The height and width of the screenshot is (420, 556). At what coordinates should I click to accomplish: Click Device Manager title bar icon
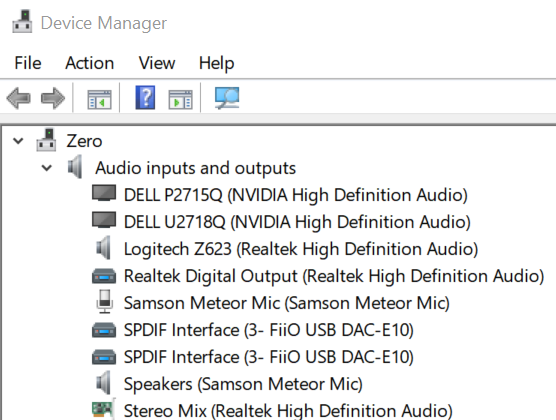click(22, 22)
